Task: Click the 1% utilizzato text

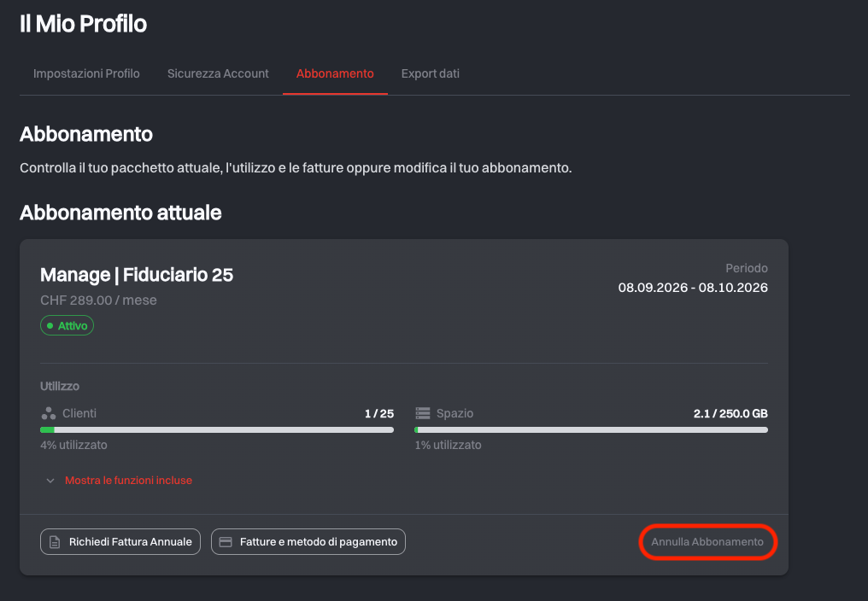Action: [x=448, y=445]
